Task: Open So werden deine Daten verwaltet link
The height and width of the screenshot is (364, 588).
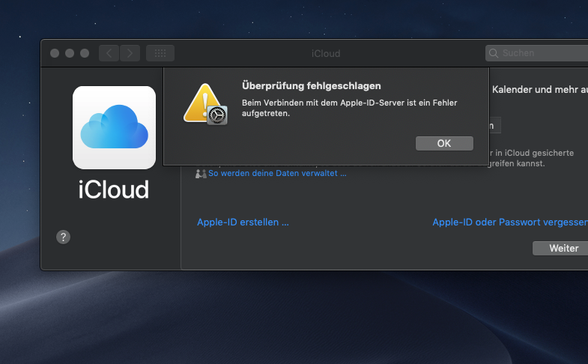Action: [x=277, y=173]
